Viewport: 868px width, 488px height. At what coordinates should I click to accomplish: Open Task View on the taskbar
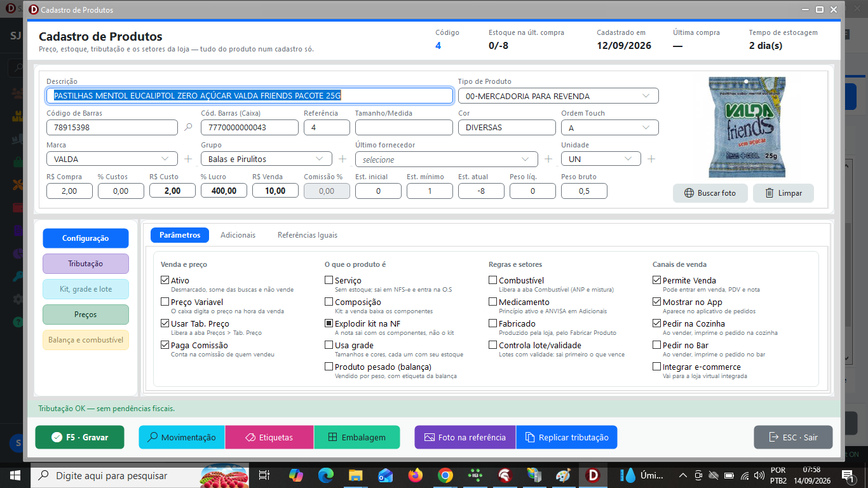[x=265, y=475]
